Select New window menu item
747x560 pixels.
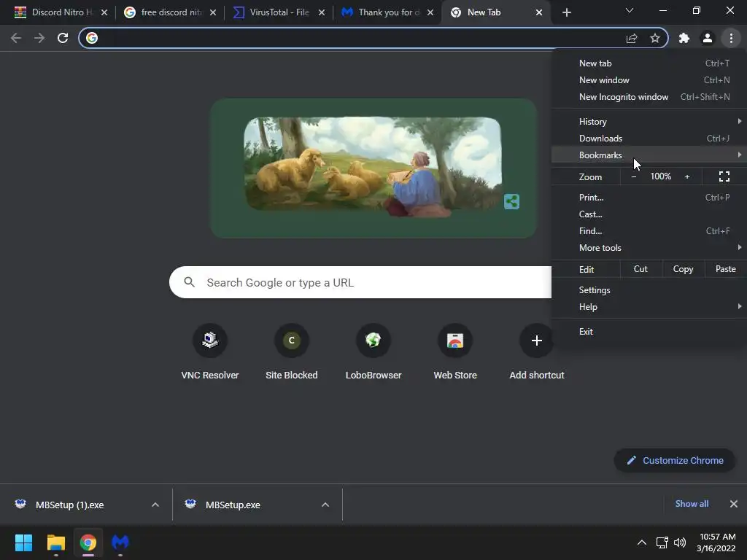(x=649, y=80)
